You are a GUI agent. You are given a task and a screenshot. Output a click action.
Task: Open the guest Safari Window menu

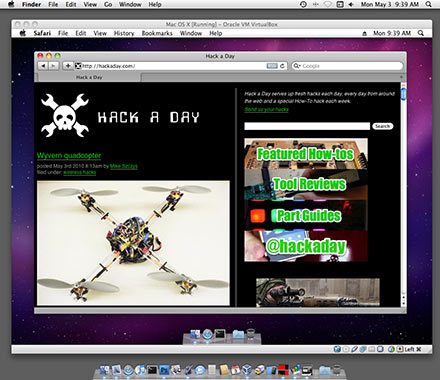point(191,33)
